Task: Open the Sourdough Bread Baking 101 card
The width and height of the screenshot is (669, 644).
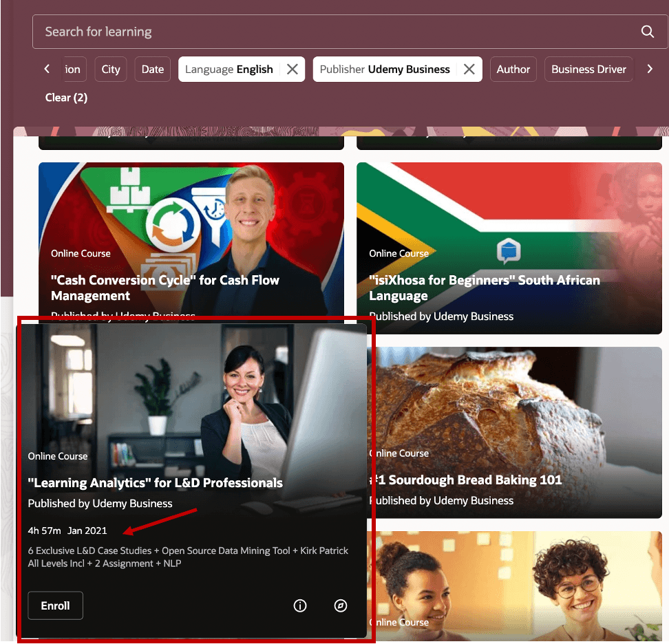Action: [x=514, y=433]
